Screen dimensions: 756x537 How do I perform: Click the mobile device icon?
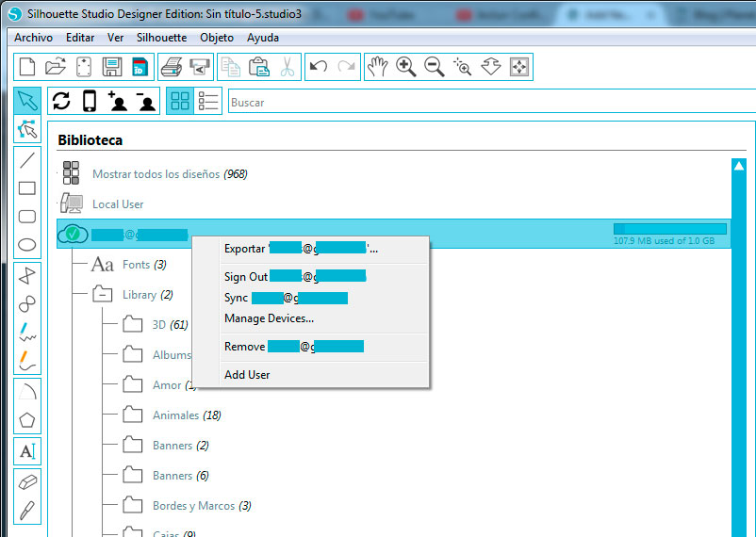click(x=90, y=101)
